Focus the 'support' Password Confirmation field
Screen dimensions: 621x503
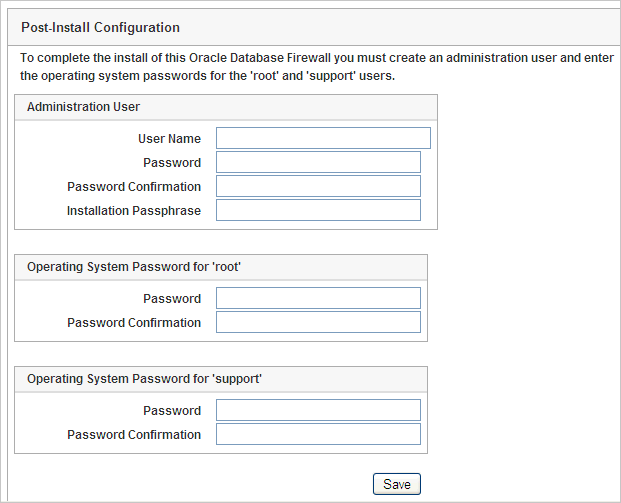point(318,434)
